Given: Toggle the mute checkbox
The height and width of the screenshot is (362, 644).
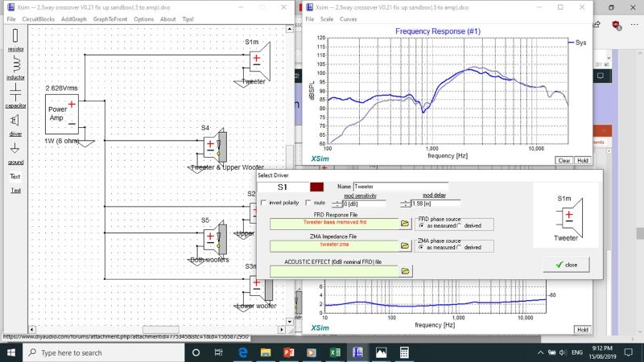Looking at the screenshot, I should tap(308, 203).
